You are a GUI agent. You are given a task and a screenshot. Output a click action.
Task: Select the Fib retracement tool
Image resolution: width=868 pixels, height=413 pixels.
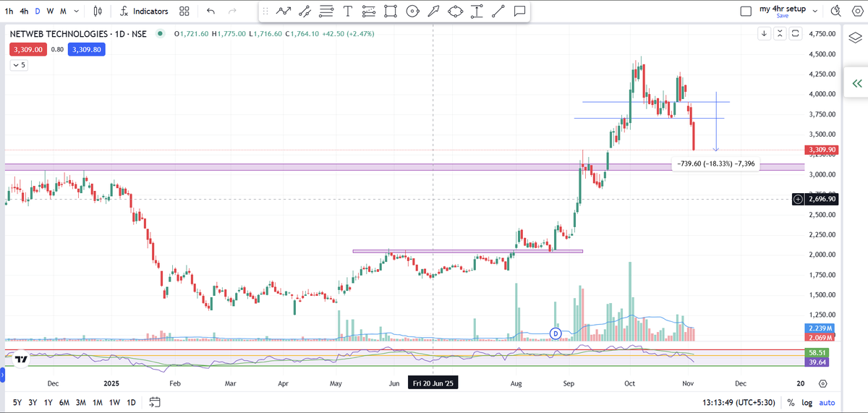point(369,12)
